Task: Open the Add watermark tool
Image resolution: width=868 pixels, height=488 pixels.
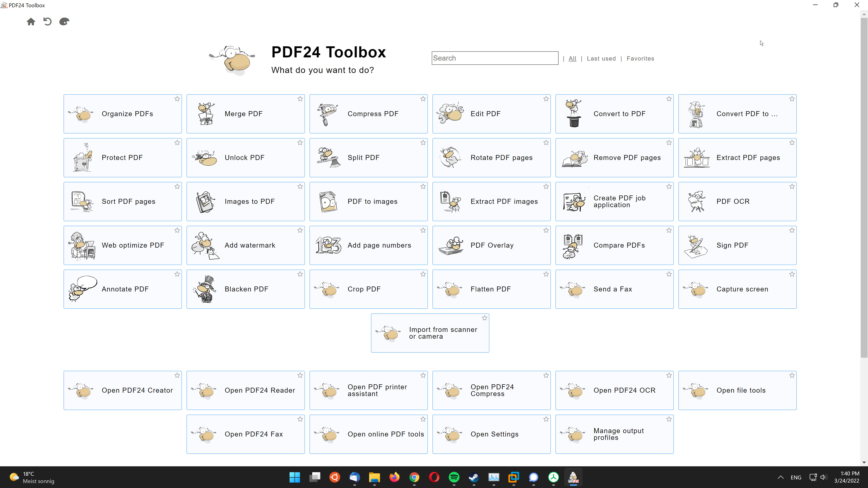Action: point(246,245)
